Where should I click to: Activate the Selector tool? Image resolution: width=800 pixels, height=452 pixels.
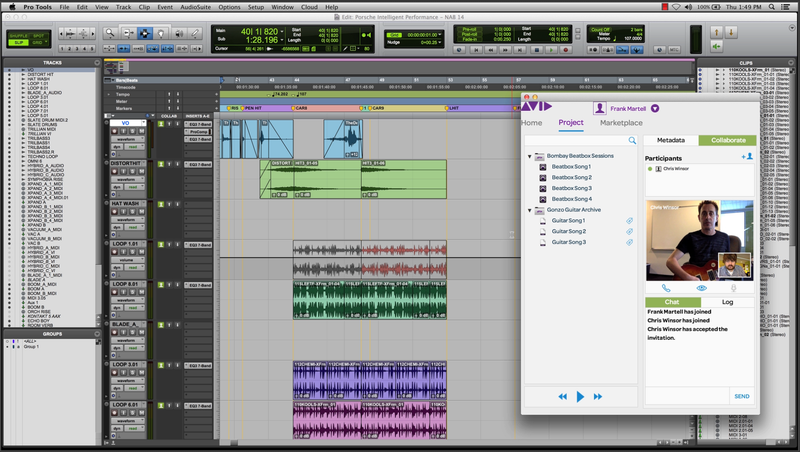coord(144,34)
